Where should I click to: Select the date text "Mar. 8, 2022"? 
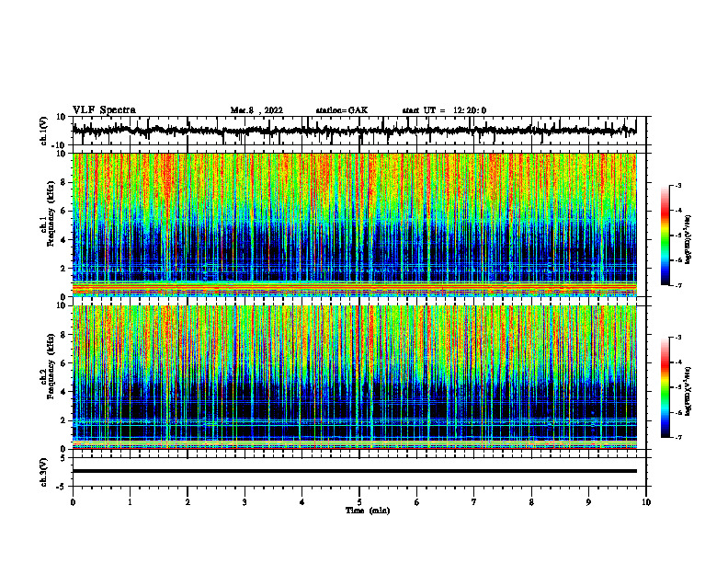[x=256, y=110]
